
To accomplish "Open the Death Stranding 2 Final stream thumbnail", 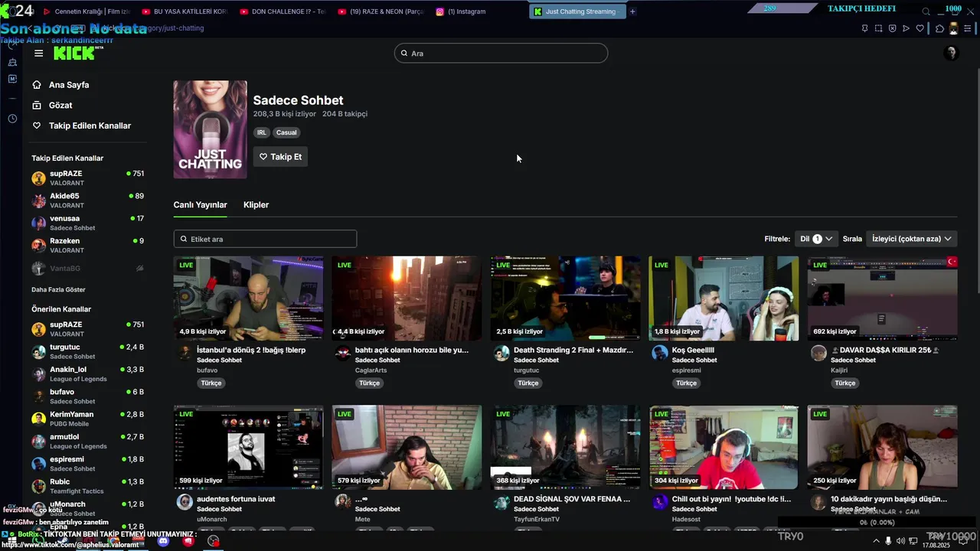I will 565,298.
